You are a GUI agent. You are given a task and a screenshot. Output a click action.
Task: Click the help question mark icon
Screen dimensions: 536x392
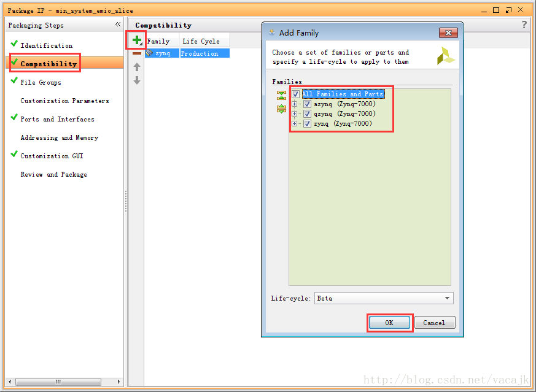click(524, 25)
